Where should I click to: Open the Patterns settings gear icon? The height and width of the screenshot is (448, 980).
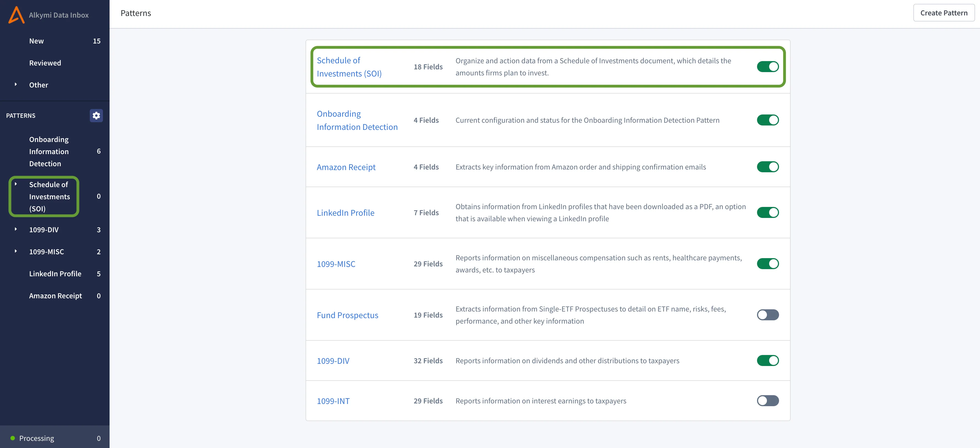96,116
